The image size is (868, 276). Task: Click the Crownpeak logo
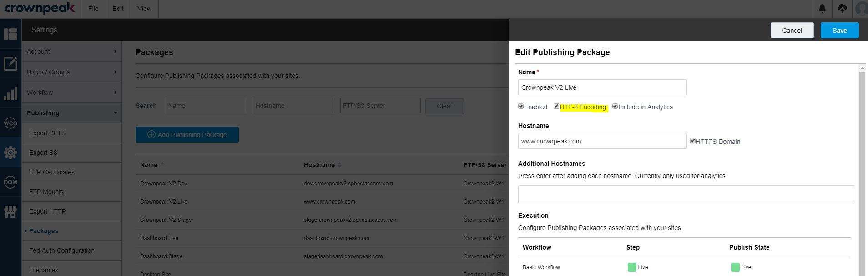pos(40,8)
